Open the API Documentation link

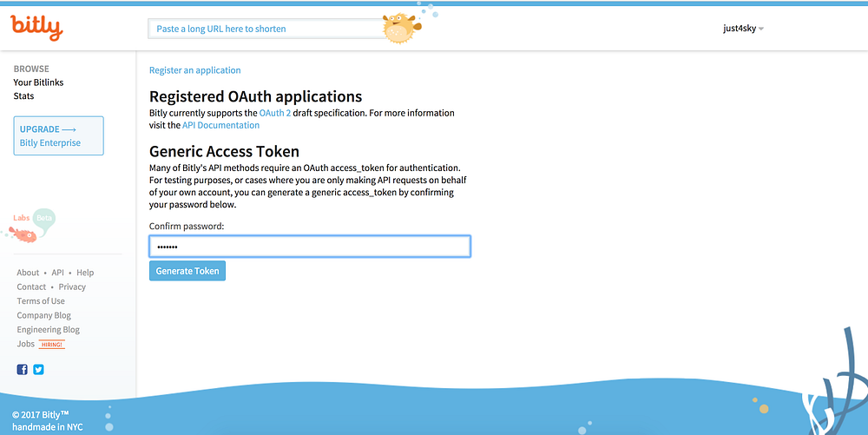coord(220,125)
